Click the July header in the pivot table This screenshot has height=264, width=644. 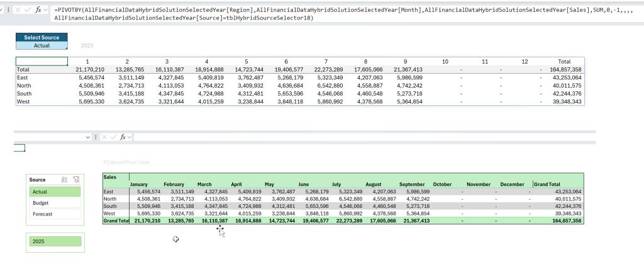pos(336,184)
